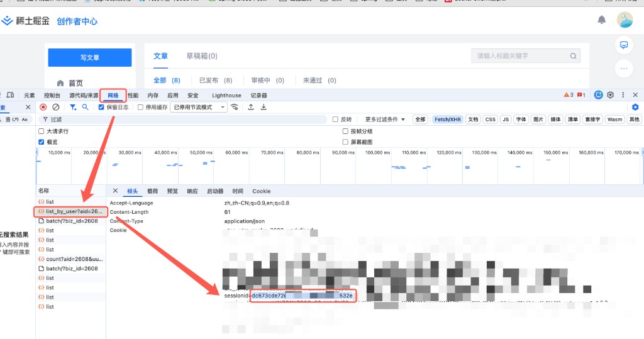This screenshot has height=339, width=644.
Task: Select the list_by_user?aid=26... request
Action: 70,211
